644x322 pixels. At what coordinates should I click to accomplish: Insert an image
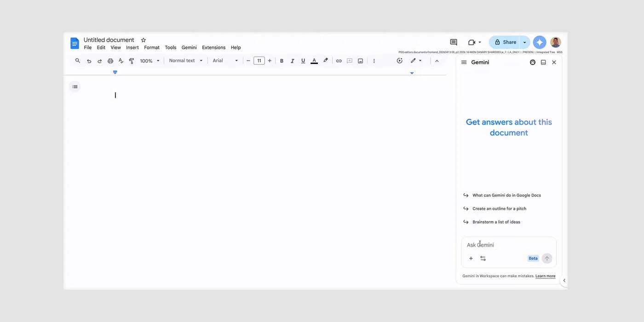click(x=360, y=61)
